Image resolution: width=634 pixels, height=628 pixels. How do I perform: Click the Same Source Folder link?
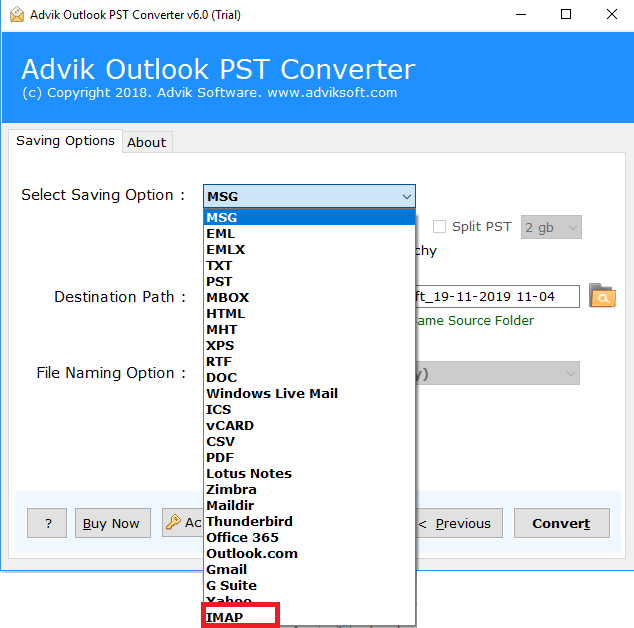click(475, 321)
